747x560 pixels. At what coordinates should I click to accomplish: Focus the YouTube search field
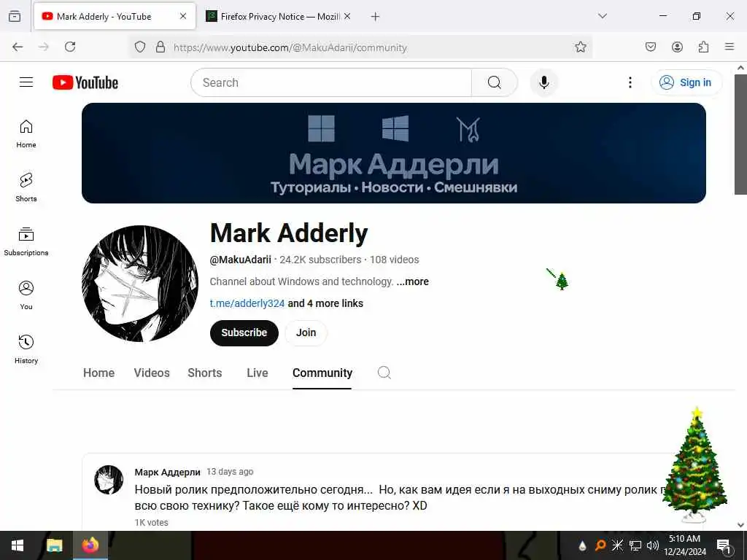331,82
